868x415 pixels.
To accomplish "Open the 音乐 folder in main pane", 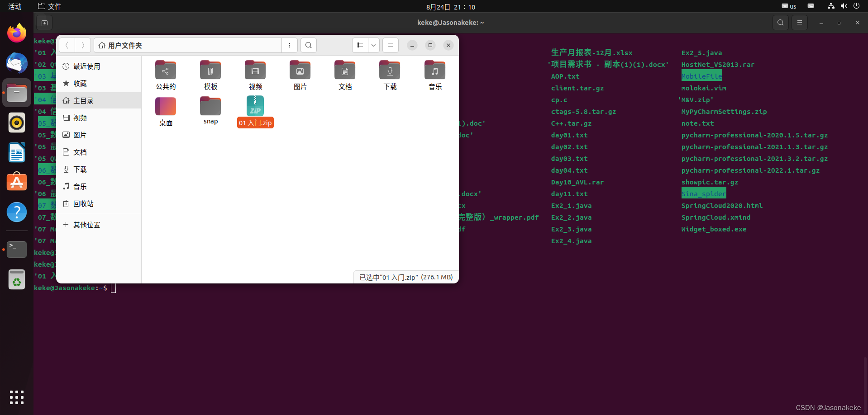I will [x=434, y=75].
